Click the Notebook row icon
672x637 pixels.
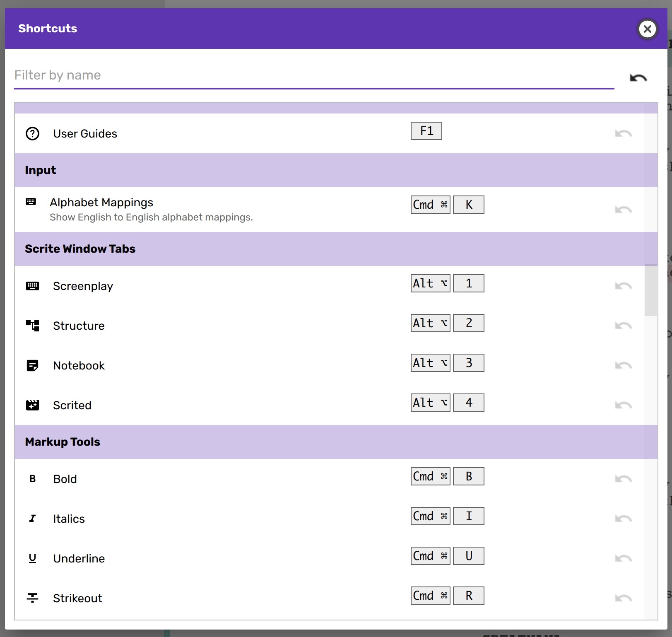point(32,365)
